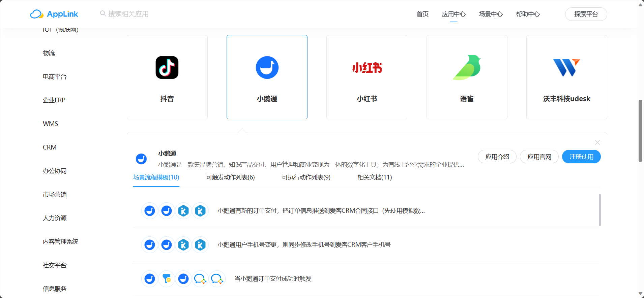Switch to 可触发动作列表(6) tab
The height and width of the screenshot is (298, 644).
tap(231, 177)
